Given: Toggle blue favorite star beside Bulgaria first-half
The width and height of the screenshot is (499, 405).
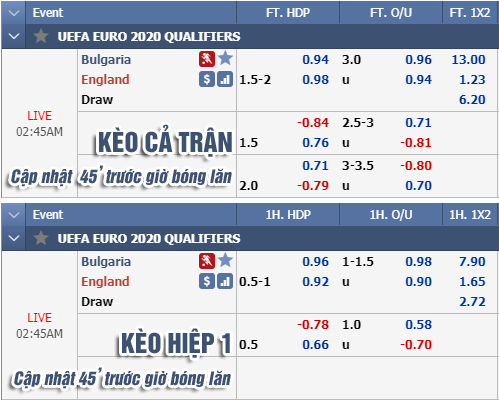Looking at the screenshot, I should [225, 261].
